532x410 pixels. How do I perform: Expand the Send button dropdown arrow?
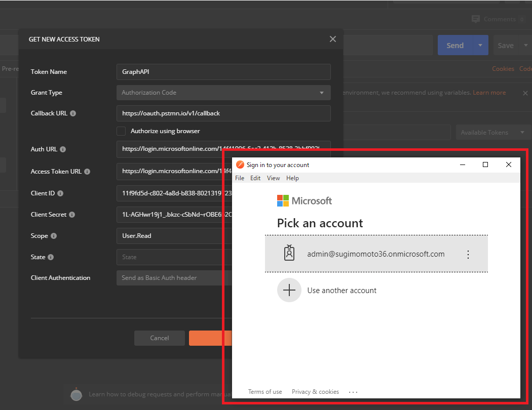[x=480, y=46]
